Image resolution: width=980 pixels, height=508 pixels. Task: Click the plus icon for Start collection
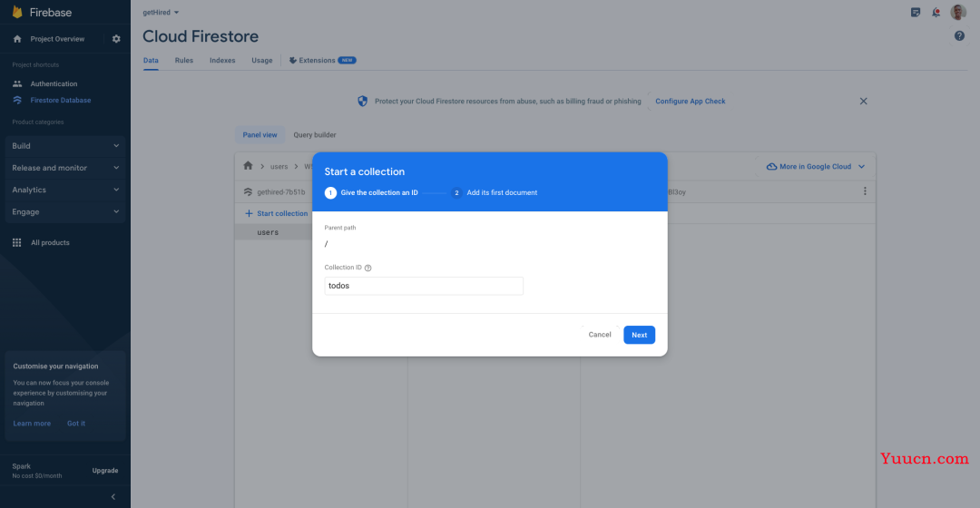(x=249, y=214)
